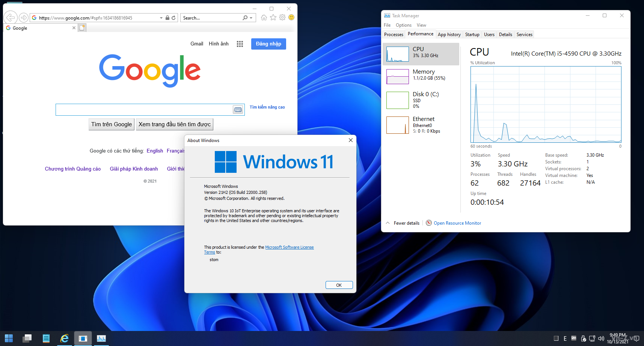
Task: View the security lock report icon
Action: click(x=167, y=18)
